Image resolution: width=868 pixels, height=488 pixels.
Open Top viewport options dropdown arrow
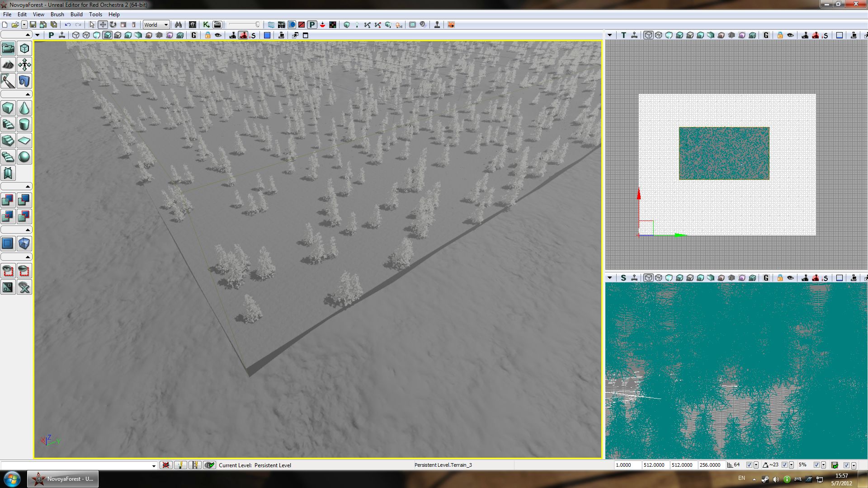pos(610,35)
